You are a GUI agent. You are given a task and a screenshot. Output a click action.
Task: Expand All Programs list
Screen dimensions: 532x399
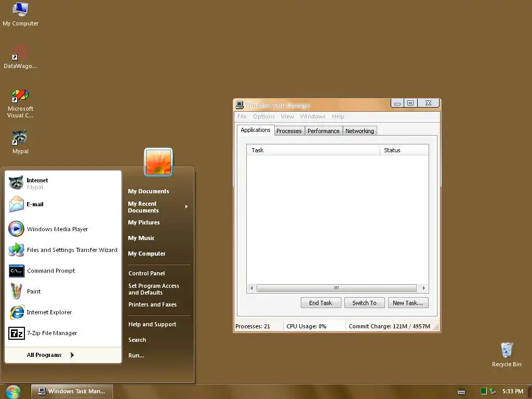[x=63, y=355]
